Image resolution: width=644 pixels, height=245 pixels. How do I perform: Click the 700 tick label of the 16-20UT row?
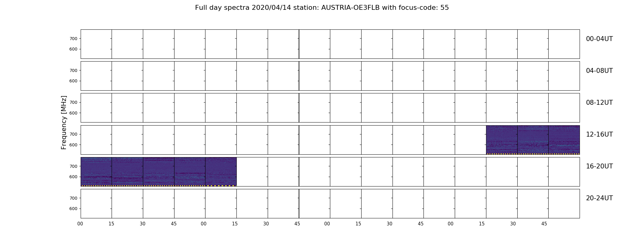point(73,166)
